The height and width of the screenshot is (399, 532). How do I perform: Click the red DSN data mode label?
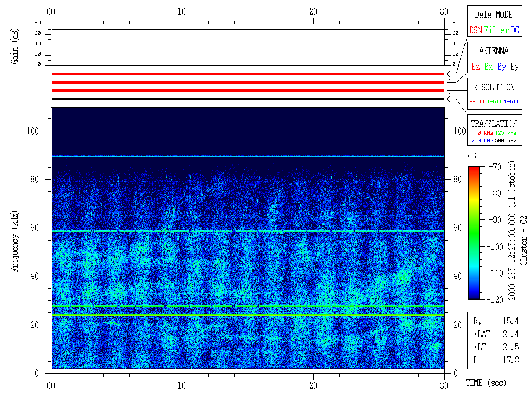click(475, 30)
